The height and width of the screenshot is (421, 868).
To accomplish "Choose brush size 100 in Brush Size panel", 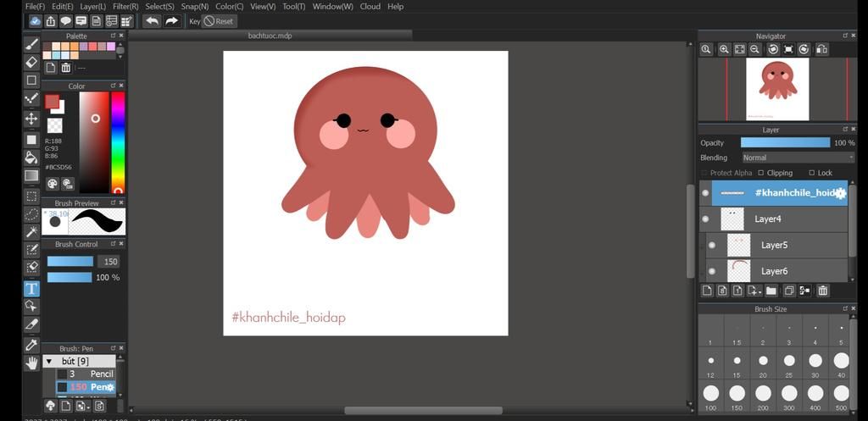I will (711, 397).
